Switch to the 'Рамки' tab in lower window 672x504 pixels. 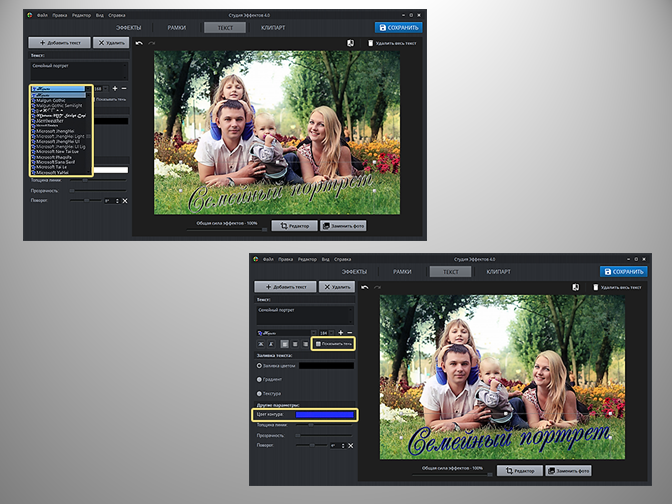click(402, 271)
